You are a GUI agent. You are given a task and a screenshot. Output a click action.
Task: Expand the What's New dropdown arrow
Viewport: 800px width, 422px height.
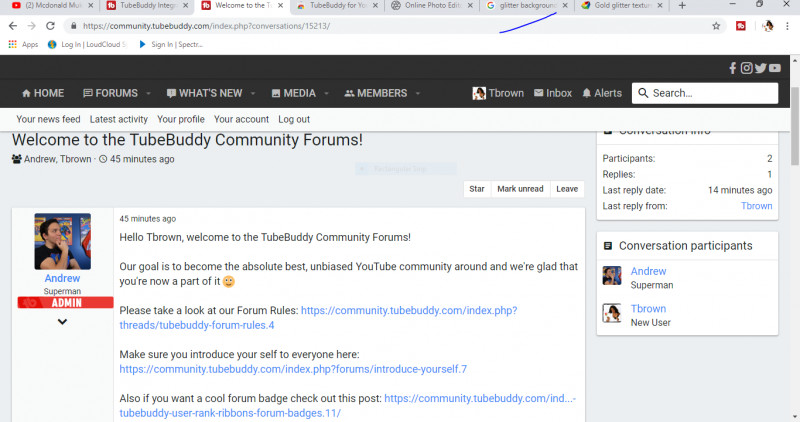point(251,93)
